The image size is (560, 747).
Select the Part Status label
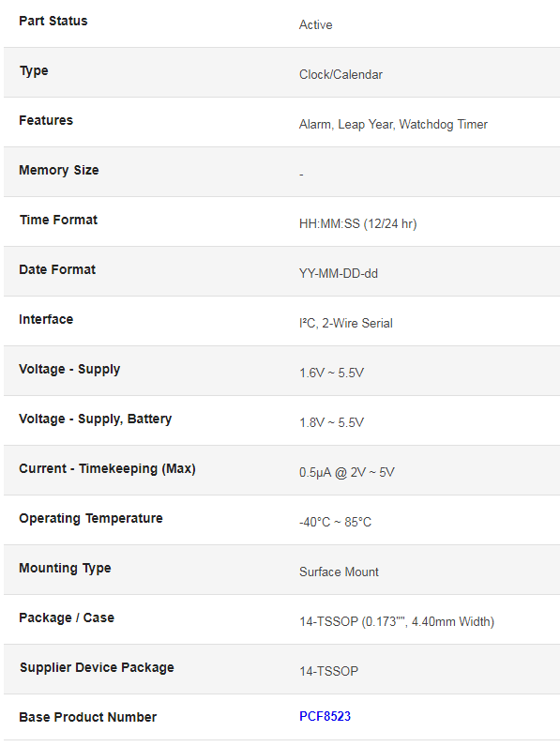click(53, 21)
